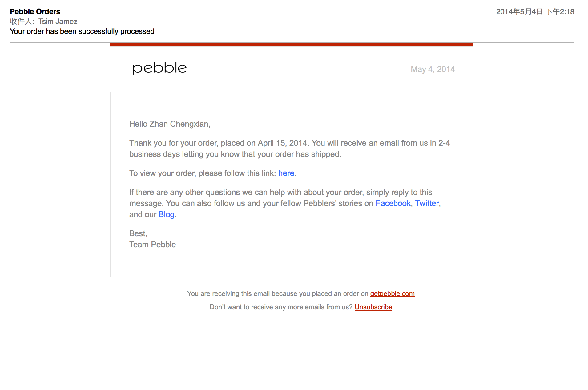The image size is (588, 390).
Task: Click the greeting Hello Zhan Chengxian
Action: (x=170, y=124)
